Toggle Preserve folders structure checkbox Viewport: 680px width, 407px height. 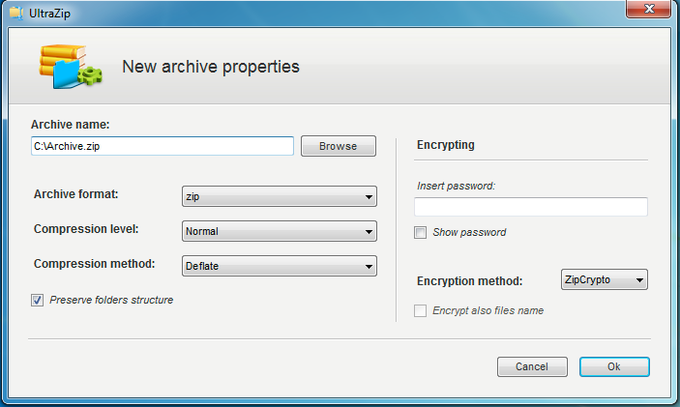(38, 300)
